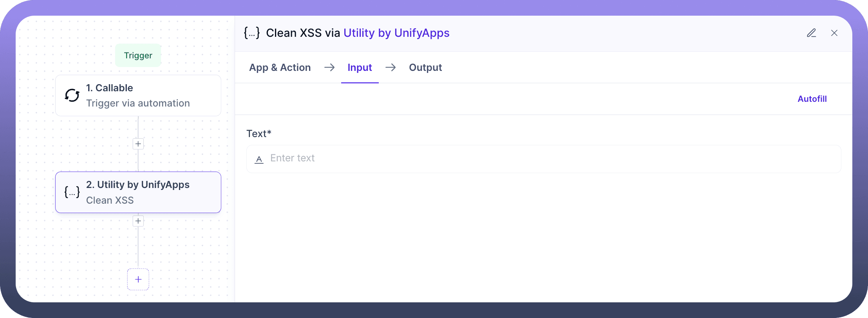Click the underlined A text-type icon
The width and height of the screenshot is (868, 318).
259,159
